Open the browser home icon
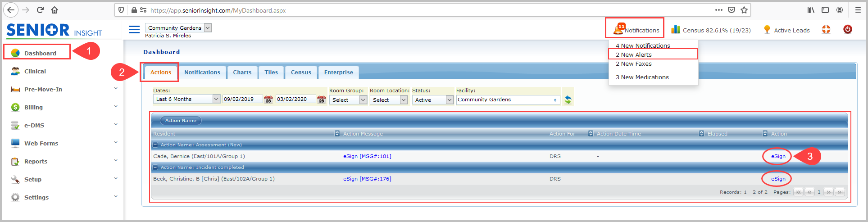 (x=55, y=10)
